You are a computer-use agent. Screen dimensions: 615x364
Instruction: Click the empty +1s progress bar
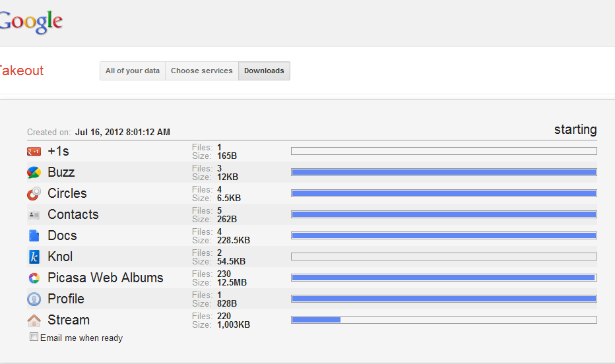tap(443, 151)
